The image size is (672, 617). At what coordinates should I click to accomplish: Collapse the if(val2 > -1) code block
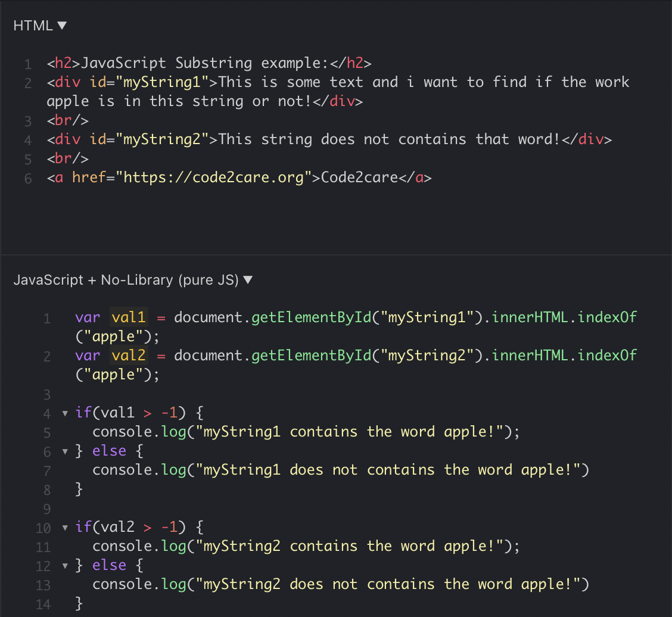click(x=65, y=526)
